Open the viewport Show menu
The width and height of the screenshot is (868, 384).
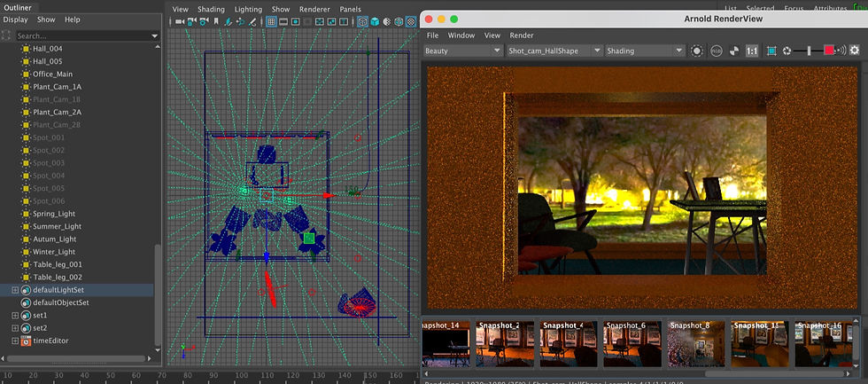(x=281, y=10)
